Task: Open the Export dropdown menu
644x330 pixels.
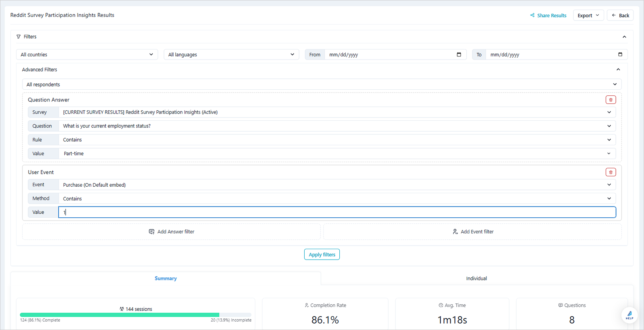Action: (589, 15)
